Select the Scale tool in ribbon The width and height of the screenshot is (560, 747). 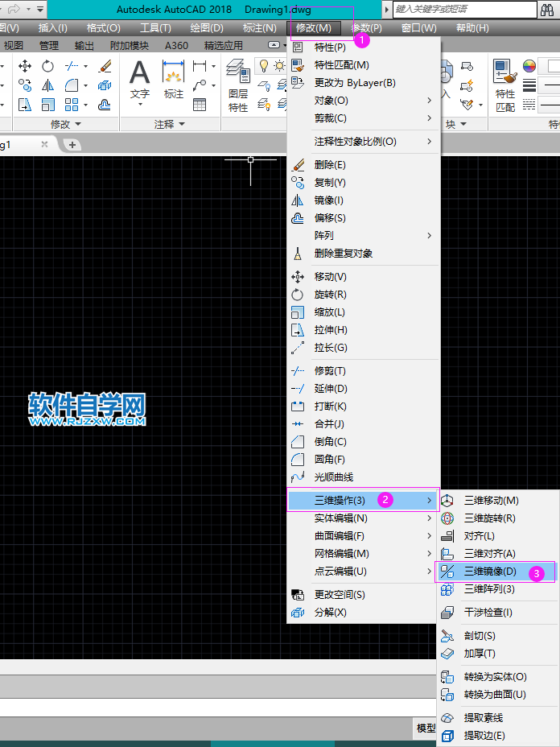pos(47,105)
